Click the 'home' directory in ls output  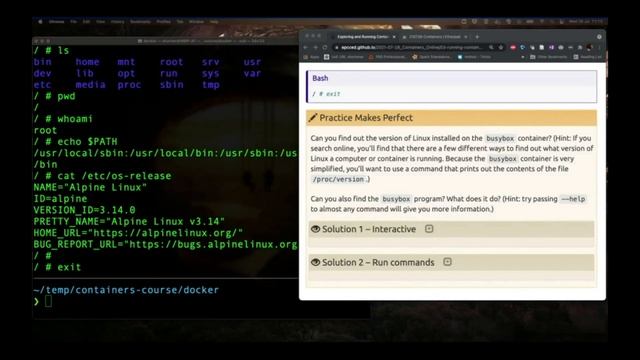pos(87,62)
